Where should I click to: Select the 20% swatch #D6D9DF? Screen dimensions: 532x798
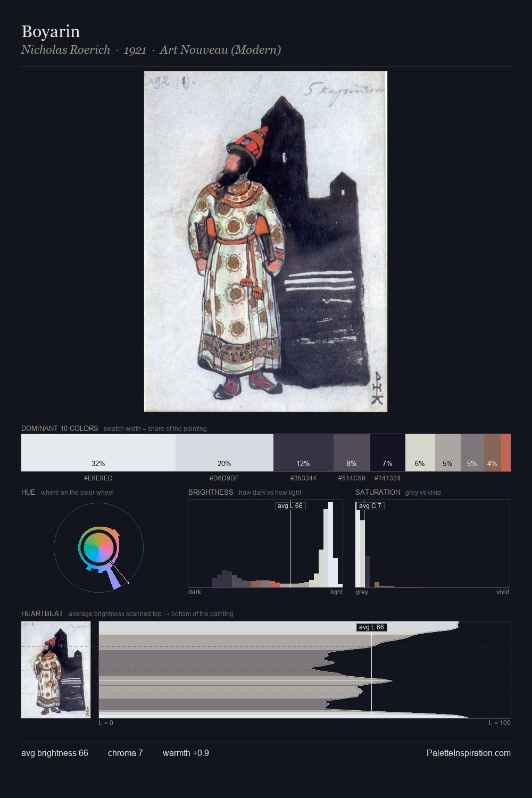pyautogui.click(x=225, y=453)
